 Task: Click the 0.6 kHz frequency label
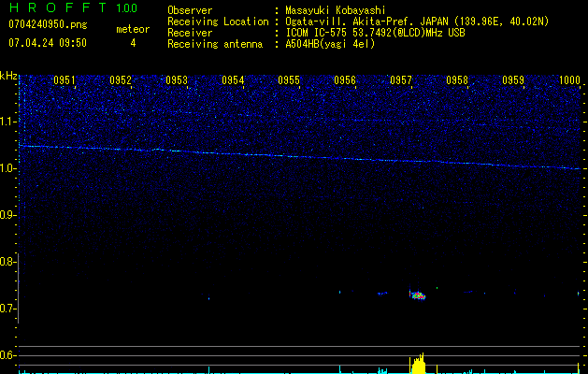click(7, 355)
